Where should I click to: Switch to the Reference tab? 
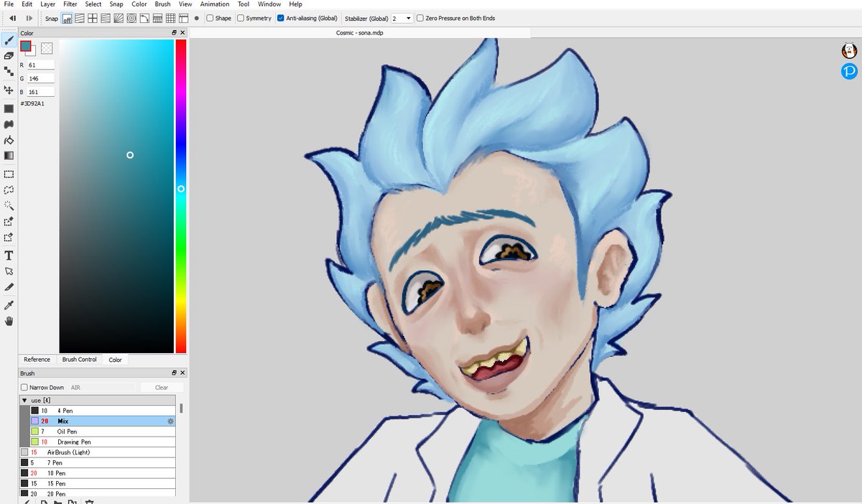(x=37, y=359)
